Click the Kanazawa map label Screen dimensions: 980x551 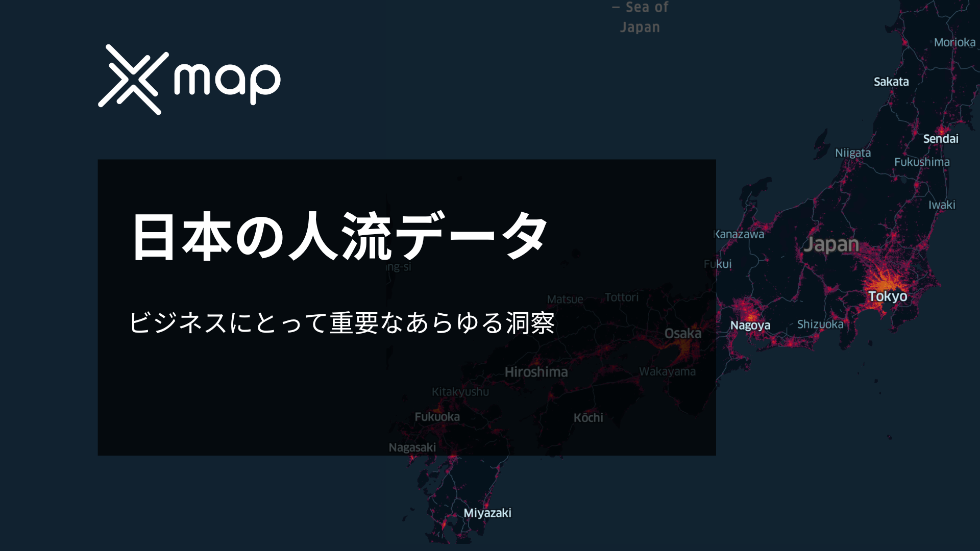(x=739, y=234)
